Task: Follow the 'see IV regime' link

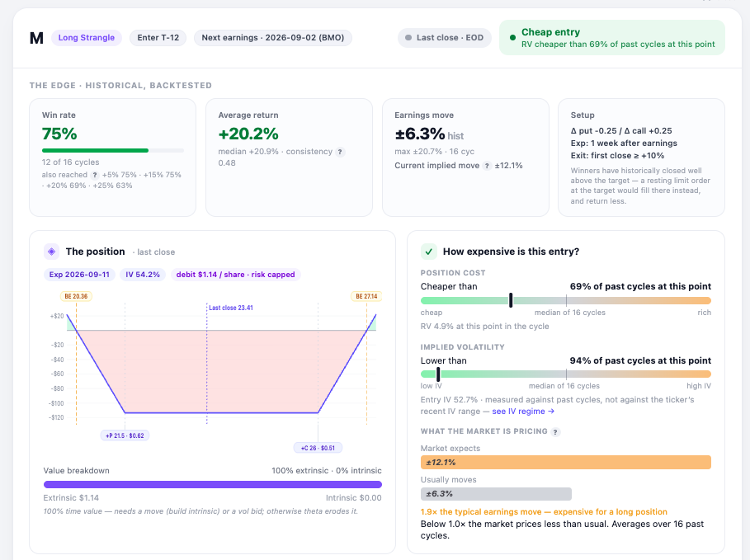Action: [x=523, y=412]
